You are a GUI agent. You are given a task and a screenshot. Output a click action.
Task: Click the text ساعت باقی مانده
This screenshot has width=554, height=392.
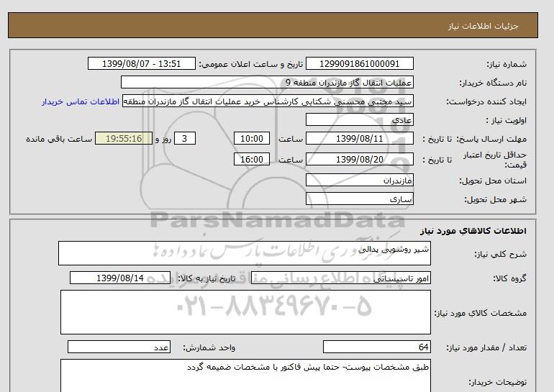tap(59, 139)
